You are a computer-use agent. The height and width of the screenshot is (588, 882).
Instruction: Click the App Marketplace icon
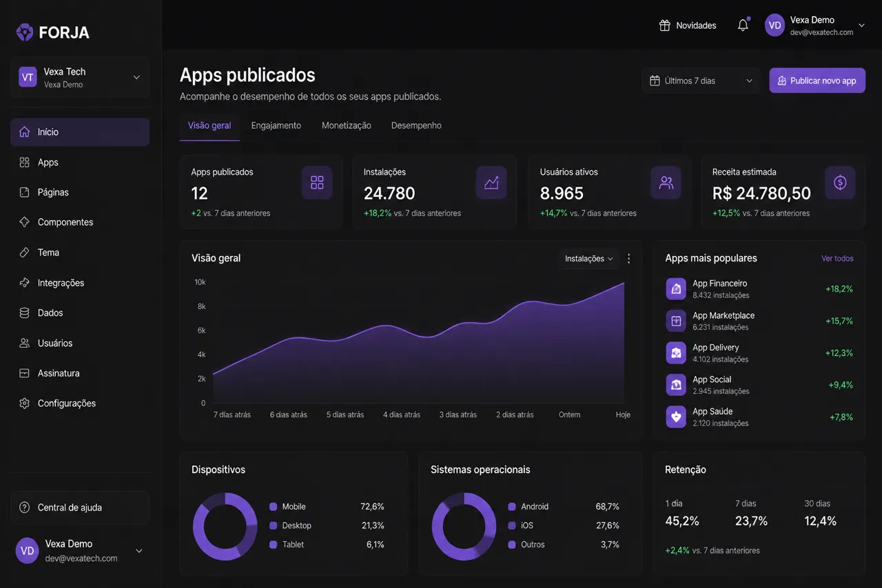click(676, 321)
